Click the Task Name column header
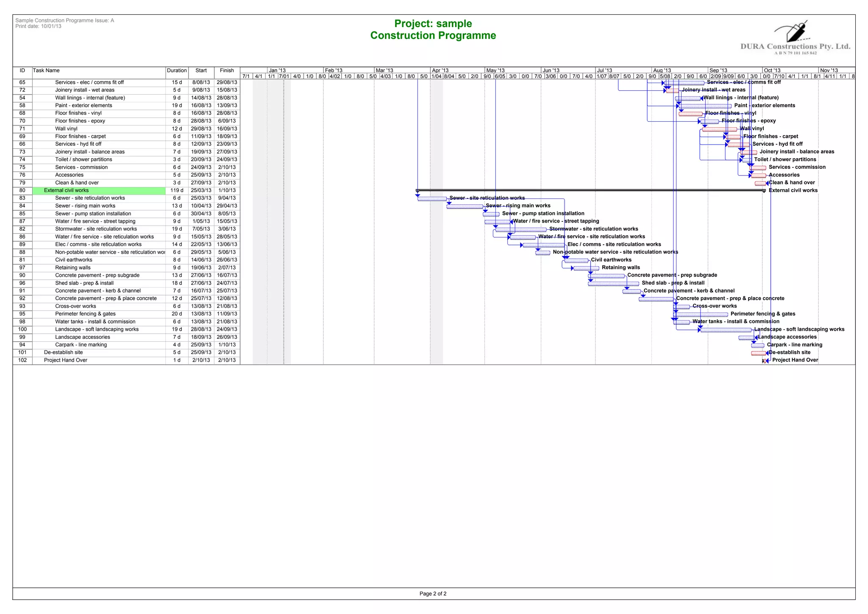The width and height of the screenshot is (868, 614). pyautogui.click(x=46, y=70)
